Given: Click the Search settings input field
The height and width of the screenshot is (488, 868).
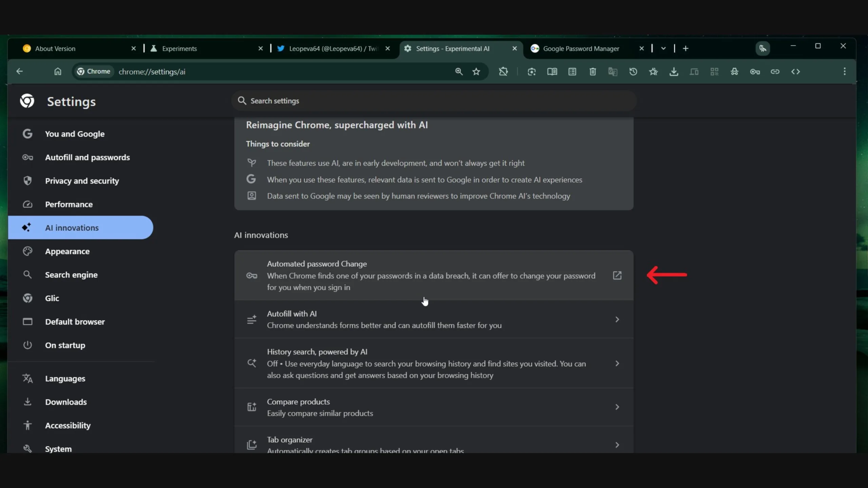Looking at the screenshot, I should tap(434, 101).
